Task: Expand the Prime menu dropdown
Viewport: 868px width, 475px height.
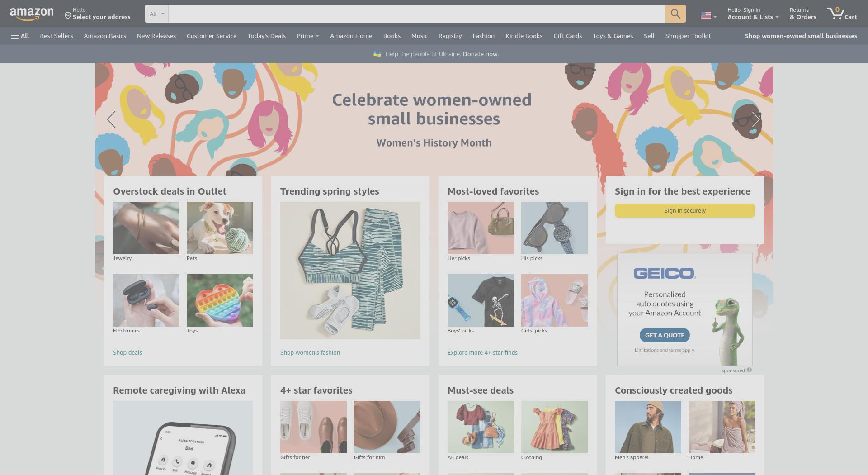Action: click(x=308, y=36)
